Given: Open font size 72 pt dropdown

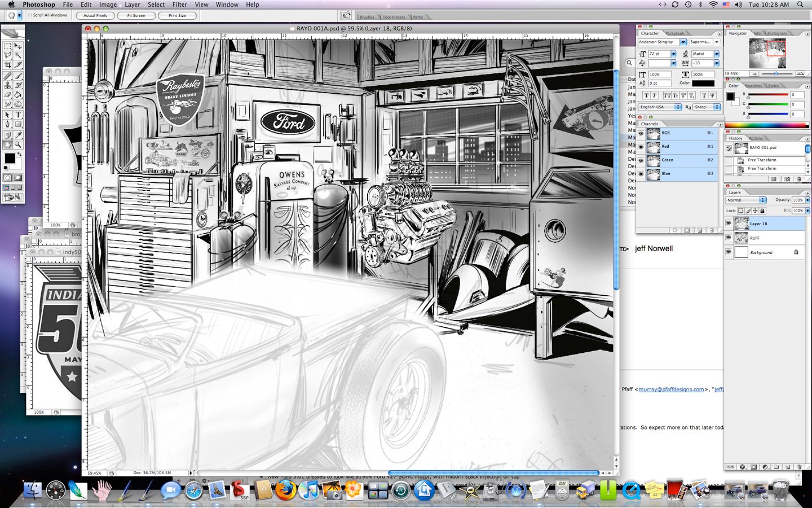Looking at the screenshot, I should [x=673, y=54].
